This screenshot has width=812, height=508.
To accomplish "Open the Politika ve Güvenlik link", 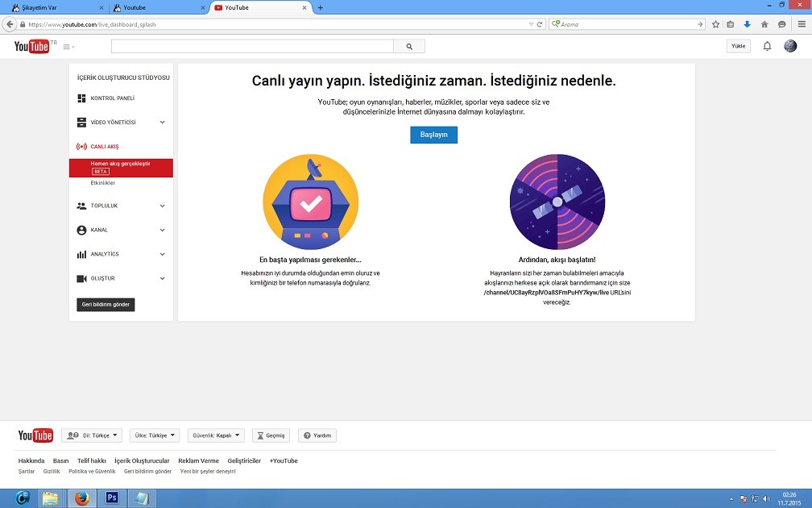I will pos(92,472).
